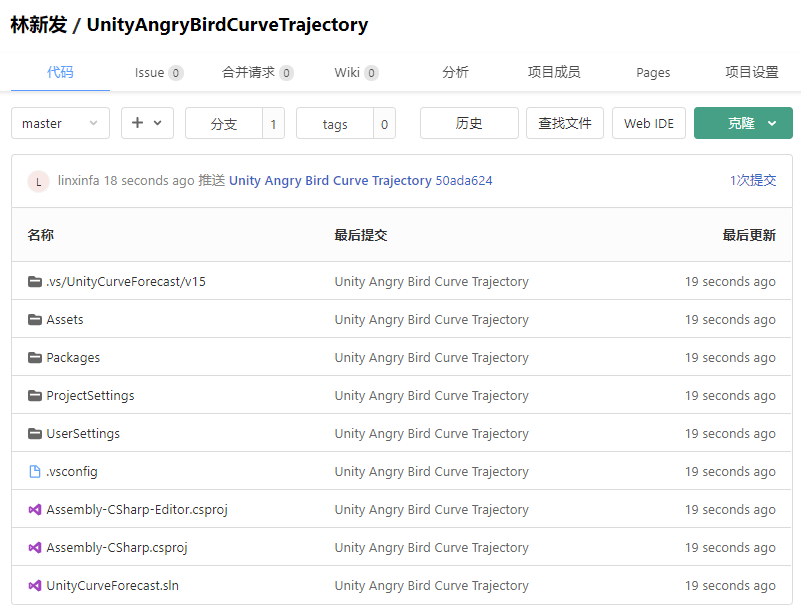
Task: Expand the 克隆 clone dropdown arrow
Action: 772,123
